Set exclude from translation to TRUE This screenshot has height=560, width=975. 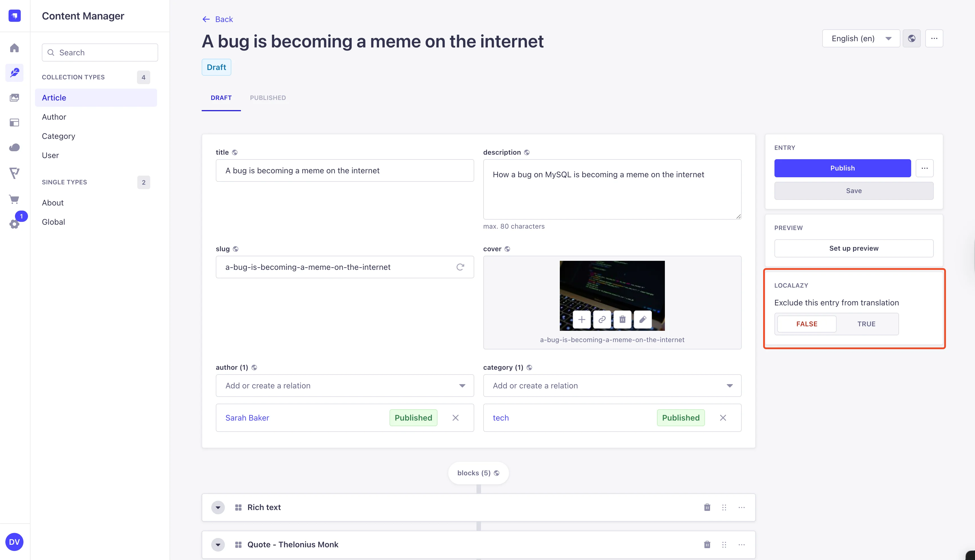866,324
